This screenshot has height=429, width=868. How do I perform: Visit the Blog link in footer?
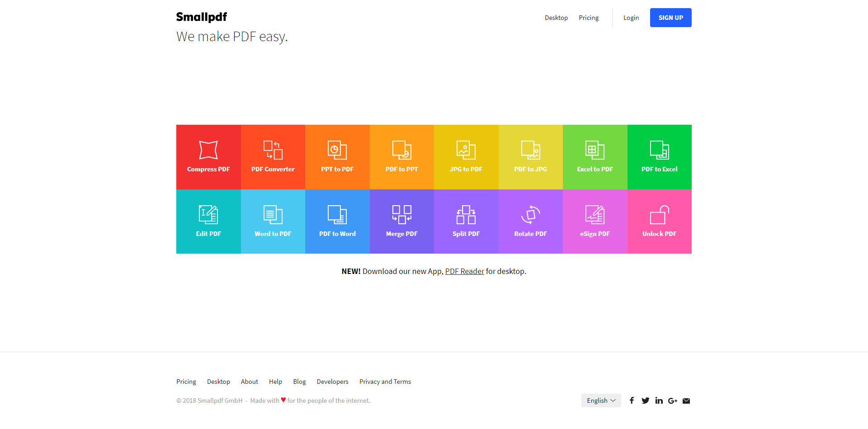pyautogui.click(x=299, y=382)
